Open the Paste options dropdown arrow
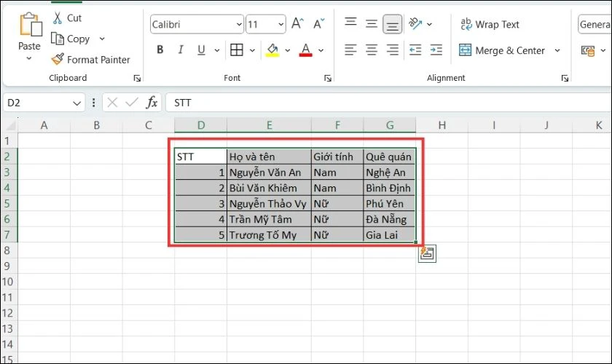Screen dimensions: 612x364 (29, 58)
